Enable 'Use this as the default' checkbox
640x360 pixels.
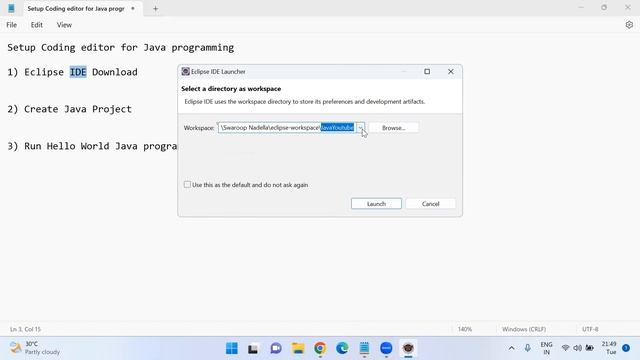(x=187, y=184)
